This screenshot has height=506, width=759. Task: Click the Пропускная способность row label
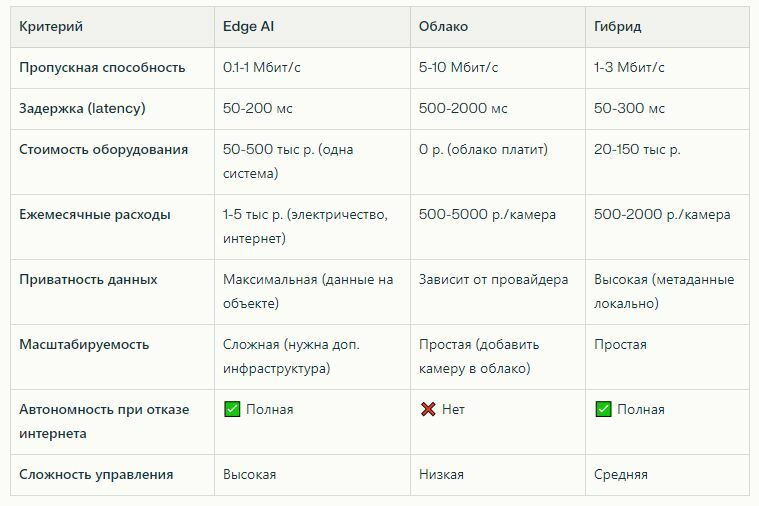click(102, 67)
